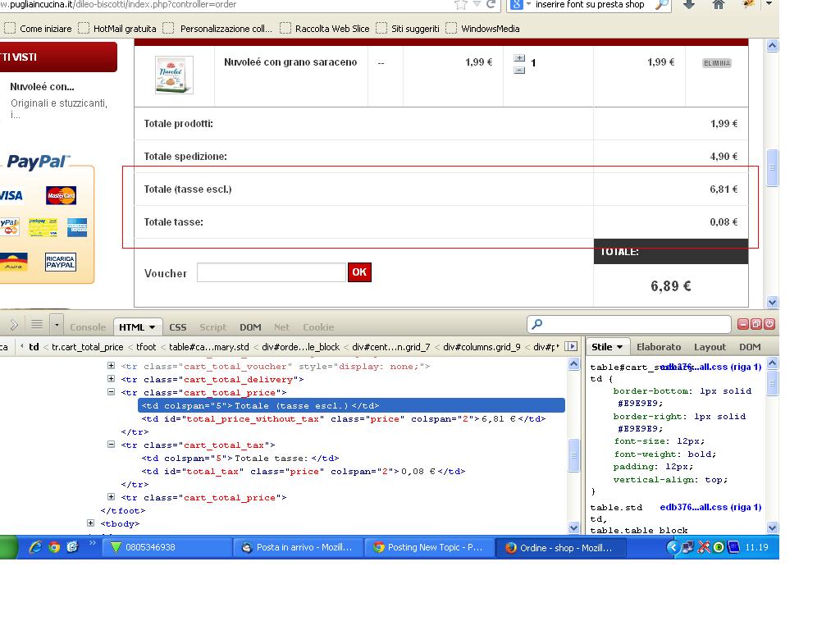The image size is (840, 630).
Task: Click the reload page icon in address bar
Action: [x=491, y=4]
